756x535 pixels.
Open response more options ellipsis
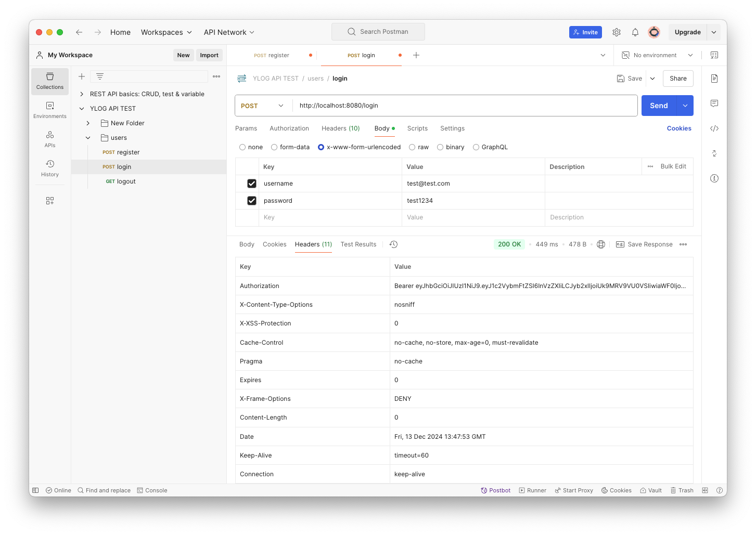[x=683, y=244]
